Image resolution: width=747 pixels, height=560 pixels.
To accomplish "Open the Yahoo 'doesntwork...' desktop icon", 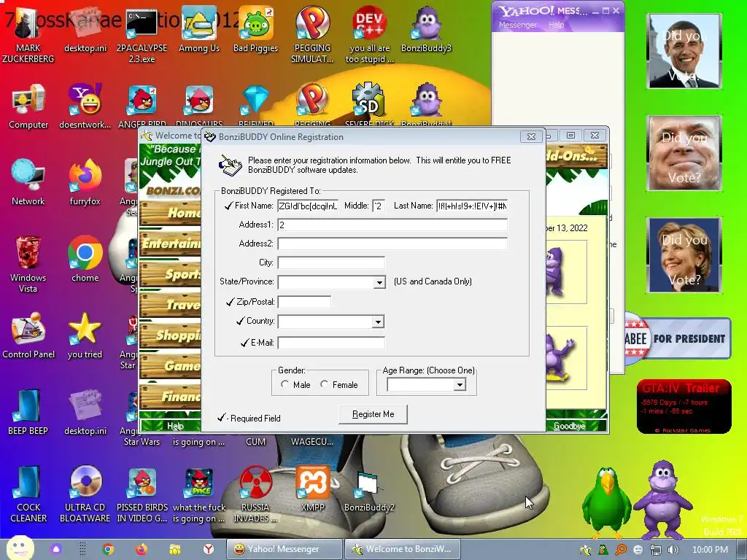I will tap(85, 107).
